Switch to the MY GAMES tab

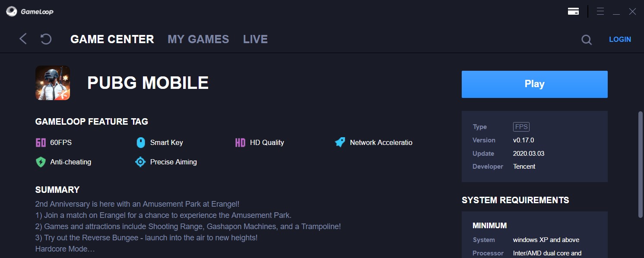click(198, 39)
